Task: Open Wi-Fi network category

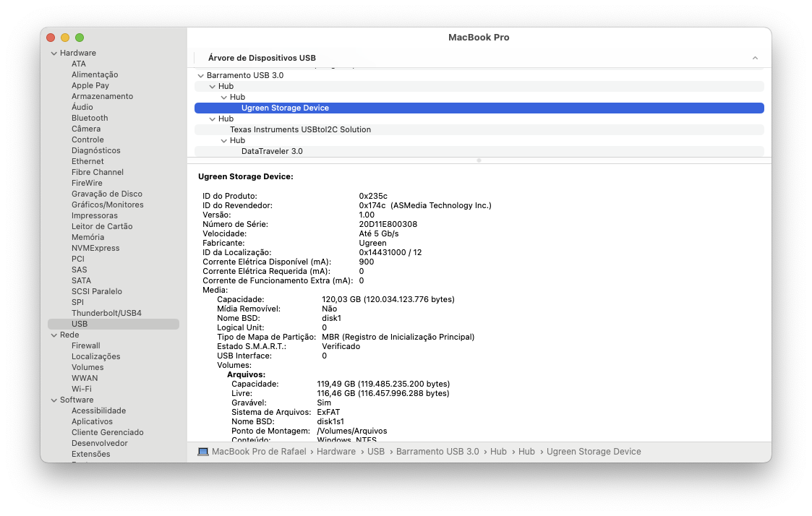Action: click(x=81, y=390)
